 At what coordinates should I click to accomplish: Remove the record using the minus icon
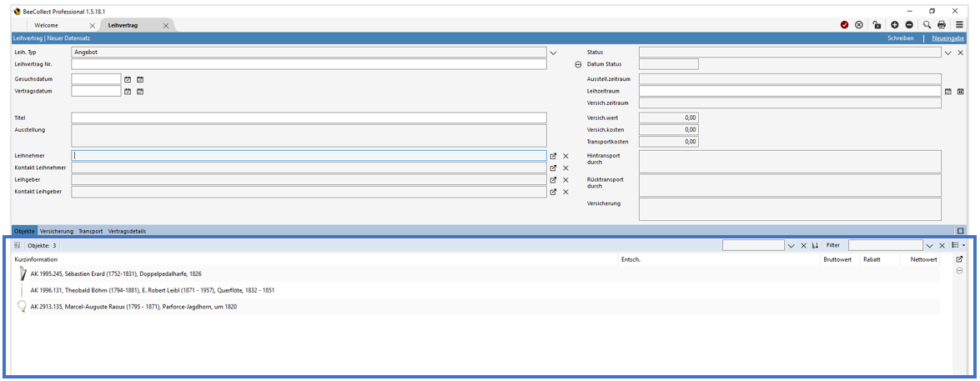click(909, 25)
